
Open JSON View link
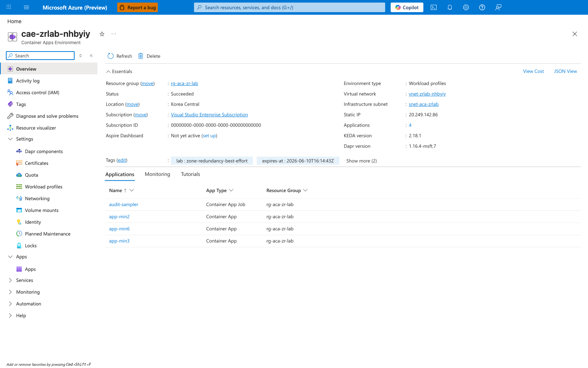(565, 71)
